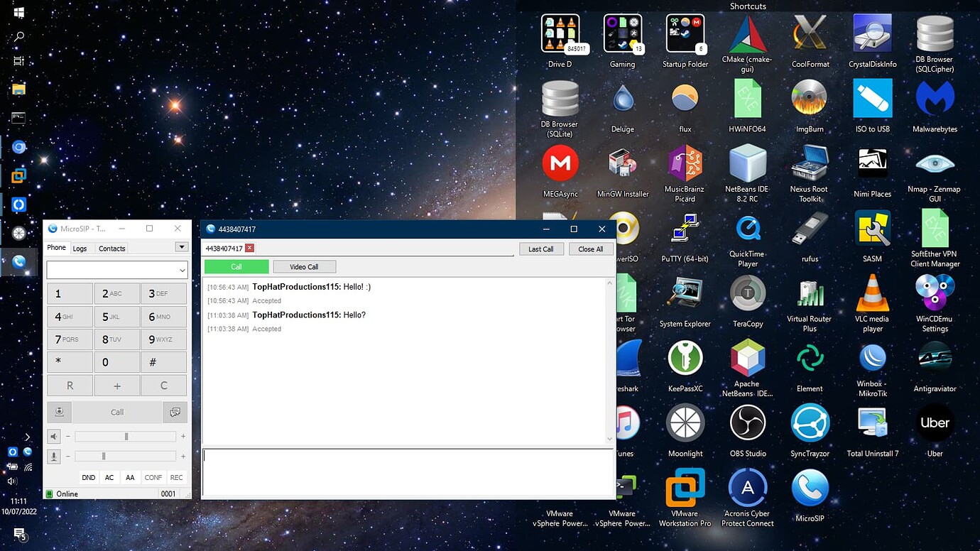Screen dimensions: 980x551
Task: Open the taskbar search icon
Action: pos(19,36)
